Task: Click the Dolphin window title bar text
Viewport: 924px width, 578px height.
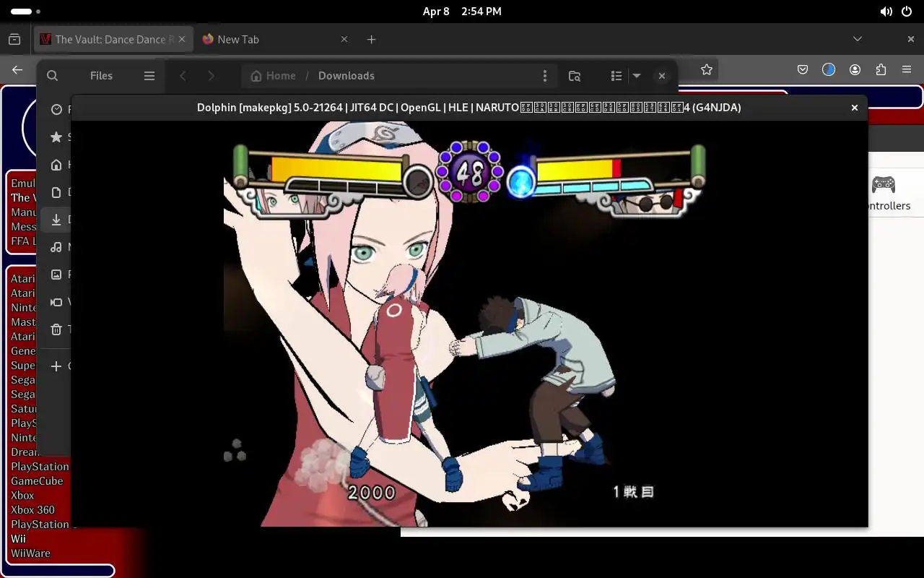Action: click(469, 108)
